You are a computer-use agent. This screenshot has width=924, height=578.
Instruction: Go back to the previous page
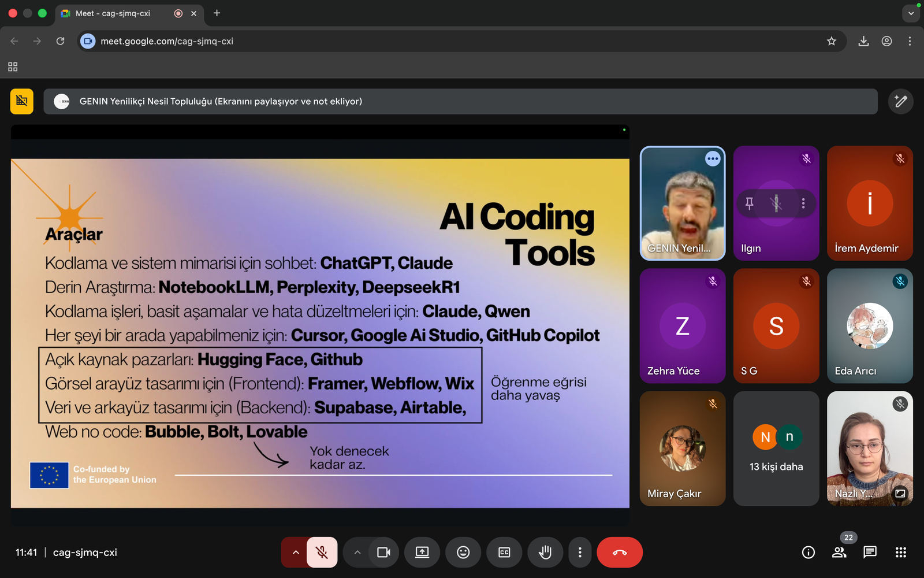pyautogui.click(x=14, y=41)
